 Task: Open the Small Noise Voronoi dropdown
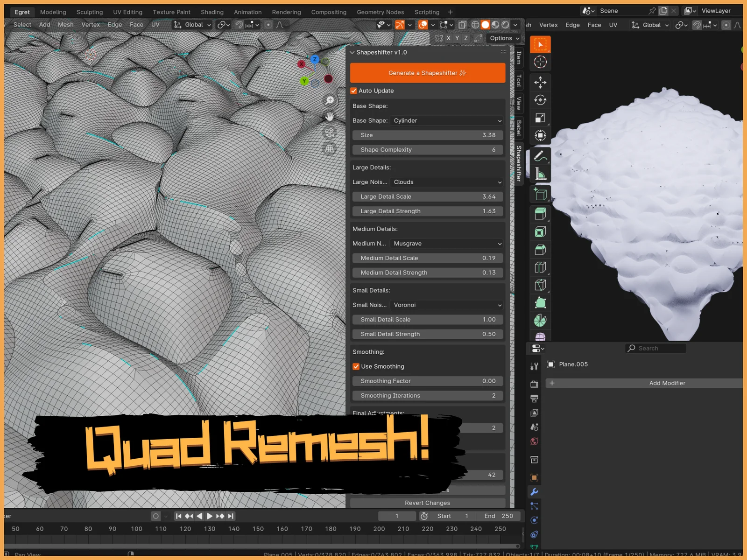[447, 305]
